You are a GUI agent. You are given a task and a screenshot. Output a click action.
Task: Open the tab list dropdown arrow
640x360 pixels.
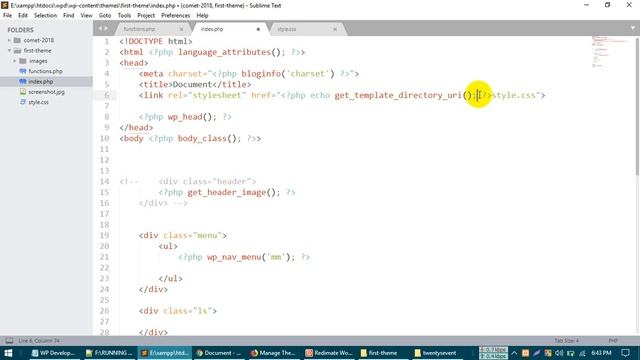633,28
